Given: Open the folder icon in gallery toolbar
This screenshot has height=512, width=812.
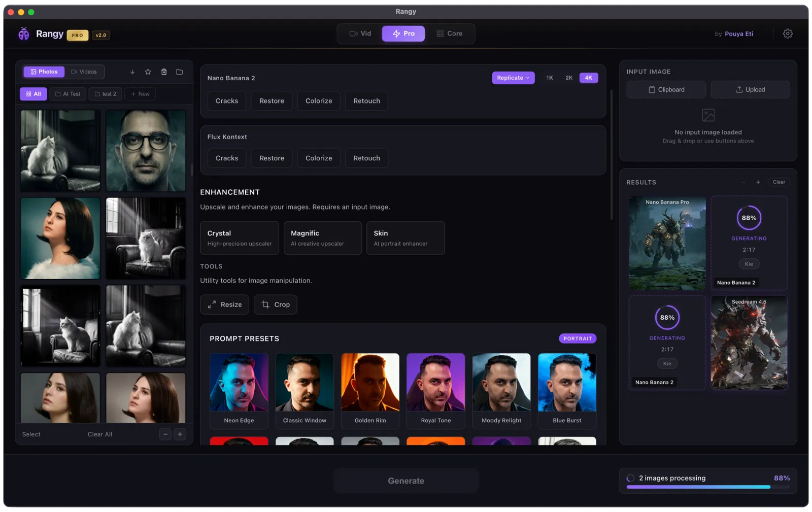Looking at the screenshot, I should pyautogui.click(x=179, y=72).
